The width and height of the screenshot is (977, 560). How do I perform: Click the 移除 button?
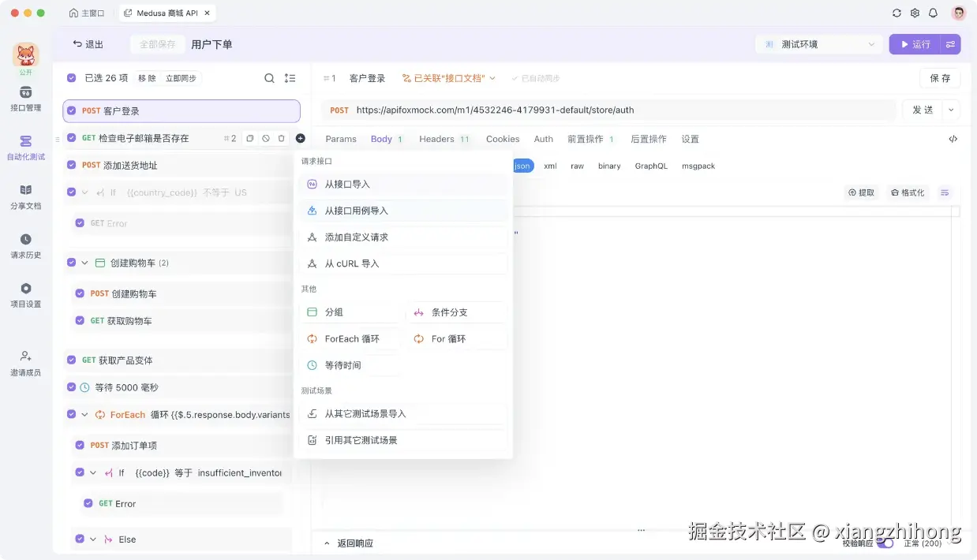[147, 78]
